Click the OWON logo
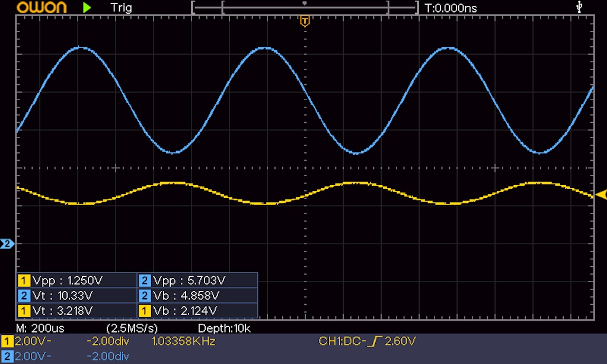 (43, 8)
